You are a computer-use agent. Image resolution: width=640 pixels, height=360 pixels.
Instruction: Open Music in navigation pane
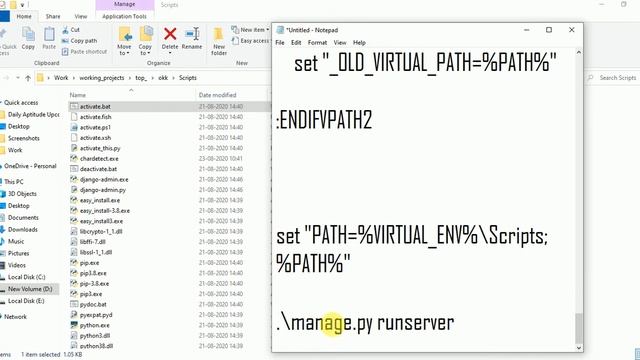(x=16, y=241)
